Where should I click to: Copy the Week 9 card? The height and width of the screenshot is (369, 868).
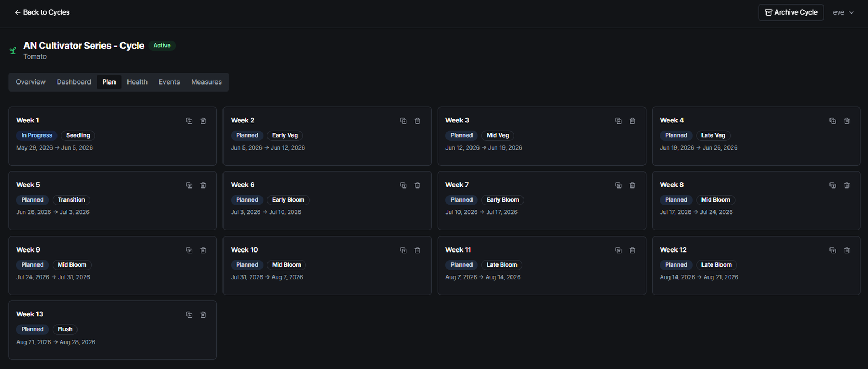point(189,250)
